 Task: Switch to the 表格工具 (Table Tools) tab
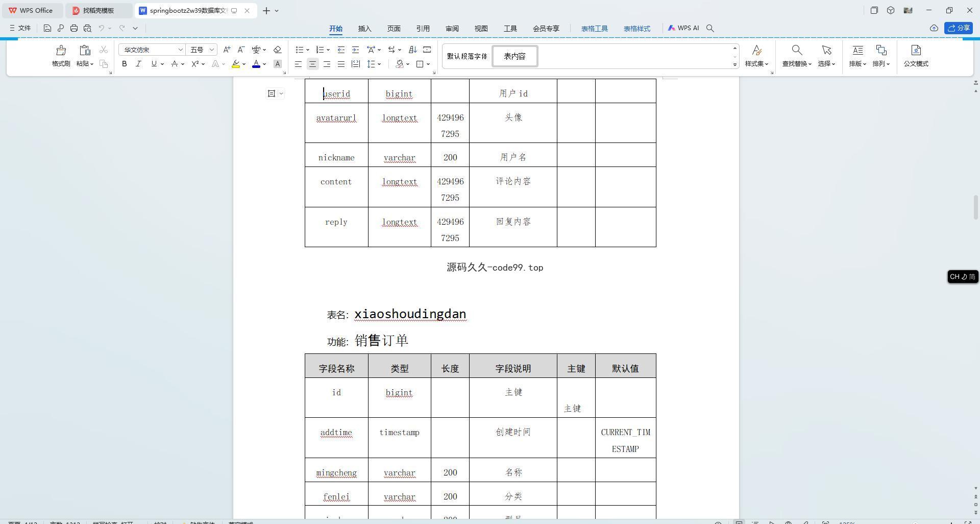(x=594, y=29)
